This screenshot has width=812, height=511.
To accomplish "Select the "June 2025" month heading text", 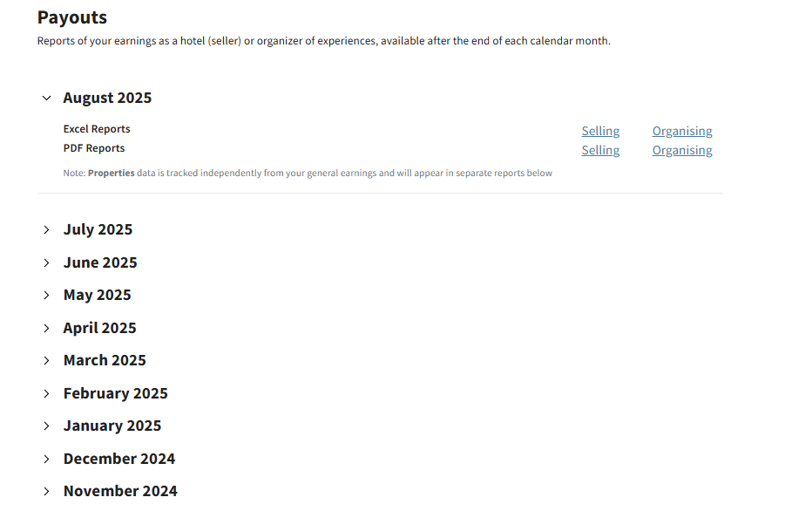I will pyautogui.click(x=100, y=262).
